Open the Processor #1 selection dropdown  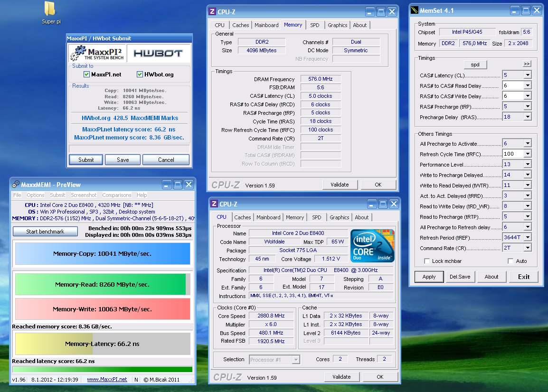coord(296,360)
